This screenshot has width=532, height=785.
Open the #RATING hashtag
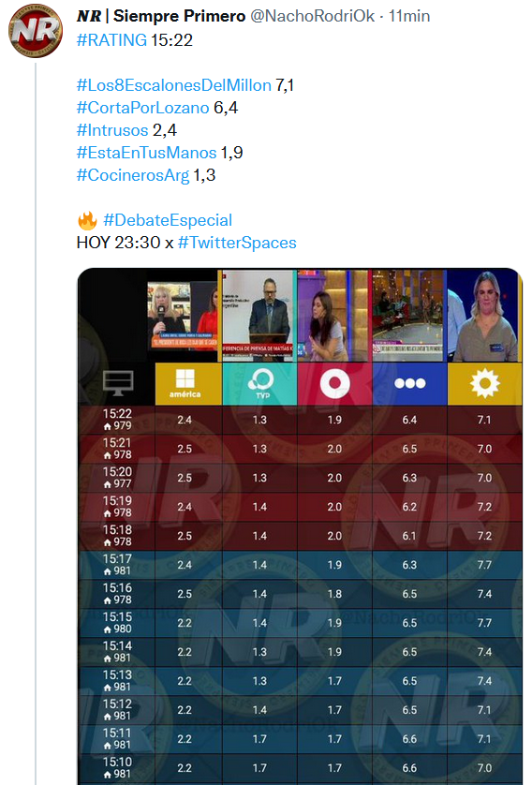click(x=111, y=40)
